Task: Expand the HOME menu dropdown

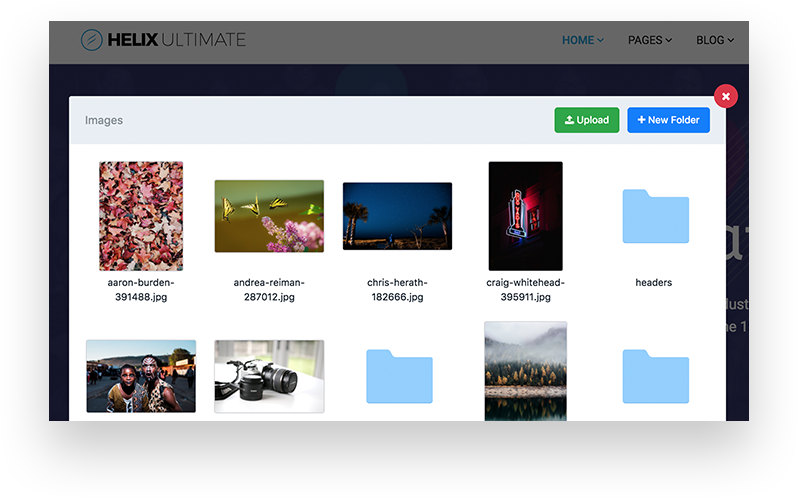Action: coord(582,40)
